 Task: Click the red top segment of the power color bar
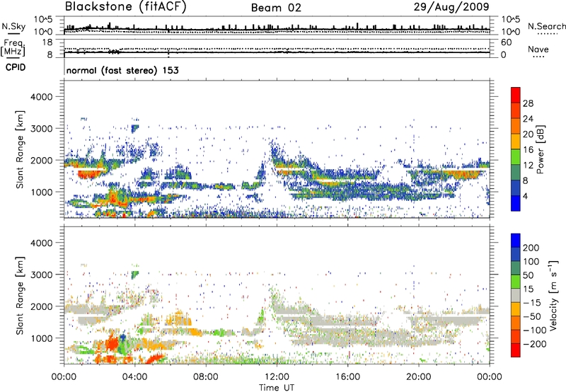tap(516, 96)
